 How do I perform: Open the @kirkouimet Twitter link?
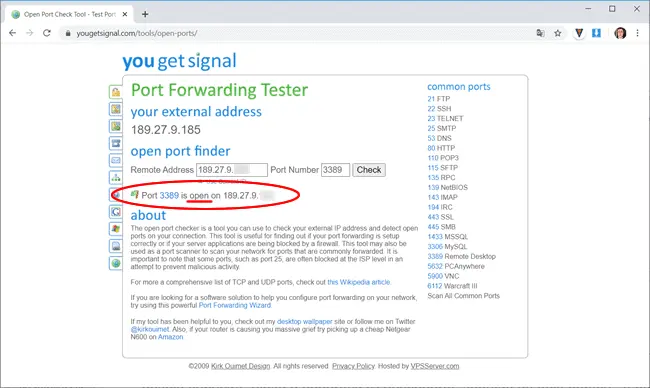tap(150, 329)
